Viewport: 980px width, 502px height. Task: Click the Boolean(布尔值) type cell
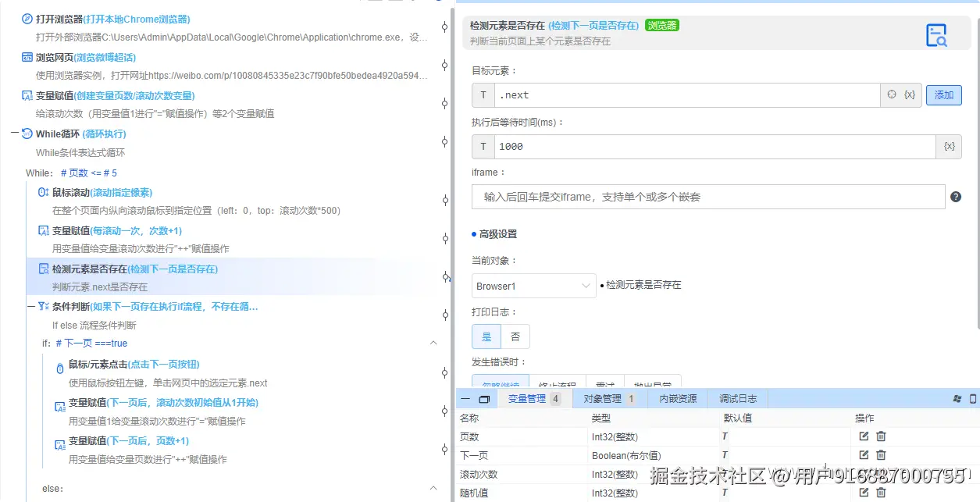click(x=626, y=455)
